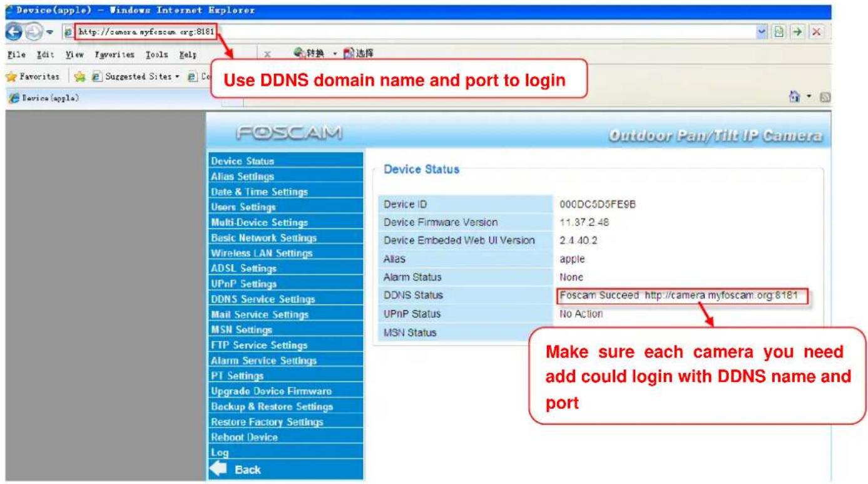Image resolution: width=868 pixels, height=484 pixels.
Task: Open Backup & Restore Settings
Action: coord(285,406)
